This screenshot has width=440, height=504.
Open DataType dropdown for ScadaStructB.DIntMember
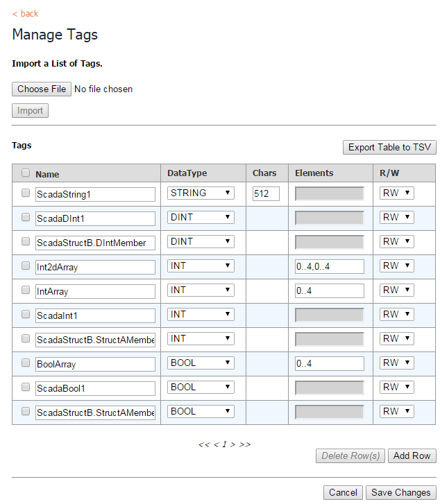(201, 241)
